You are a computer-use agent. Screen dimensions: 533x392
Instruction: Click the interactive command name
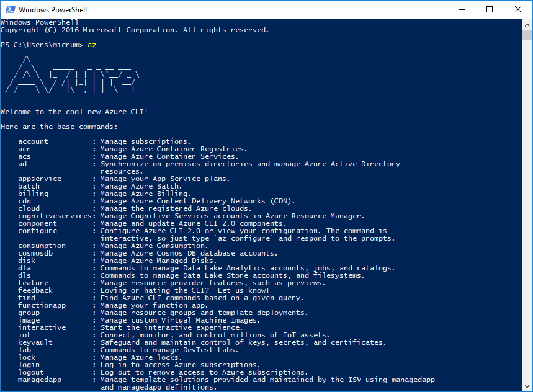[42, 327]
